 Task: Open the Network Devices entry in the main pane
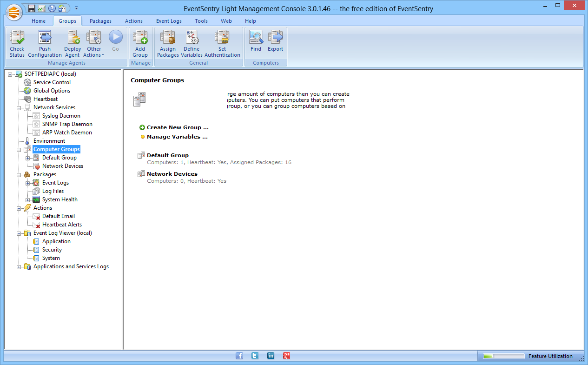172,174
